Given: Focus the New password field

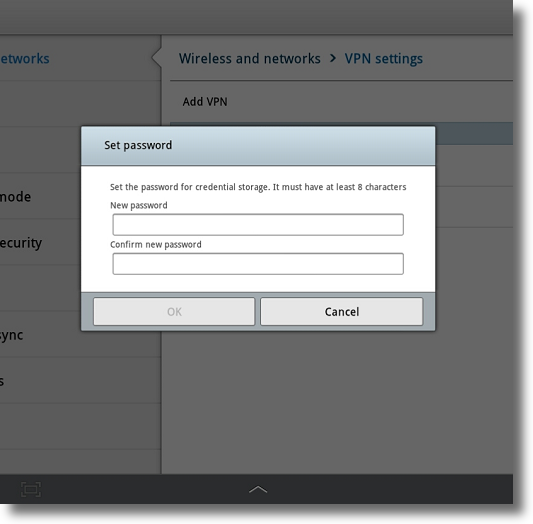Looking at the screenshot, I should 258,225.
